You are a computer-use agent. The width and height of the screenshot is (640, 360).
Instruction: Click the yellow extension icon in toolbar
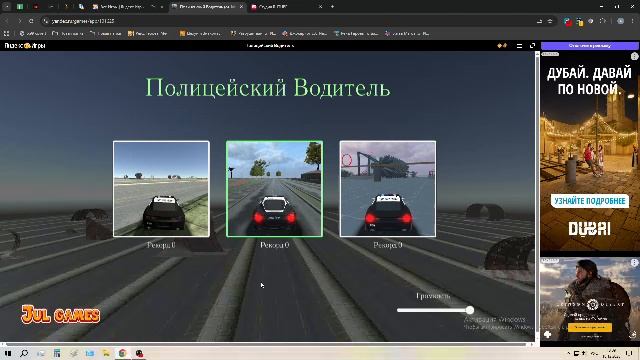pyautogui.click(x=580, y=21)
